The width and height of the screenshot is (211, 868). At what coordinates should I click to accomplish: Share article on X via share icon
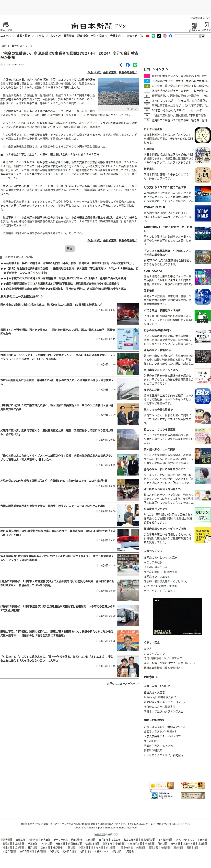(120, 65)
